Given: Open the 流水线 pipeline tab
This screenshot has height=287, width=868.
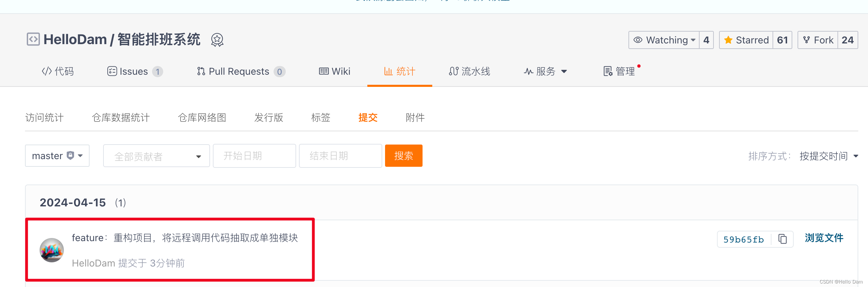Looking at the screenshot, I should (469, 71).
